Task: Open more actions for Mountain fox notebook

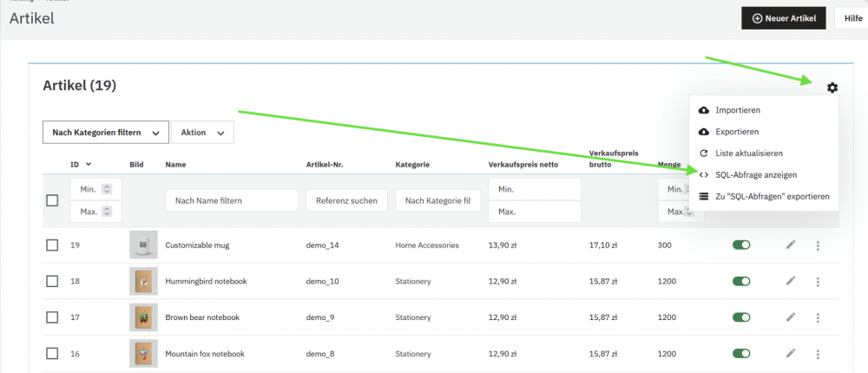Action: (818, 354)
